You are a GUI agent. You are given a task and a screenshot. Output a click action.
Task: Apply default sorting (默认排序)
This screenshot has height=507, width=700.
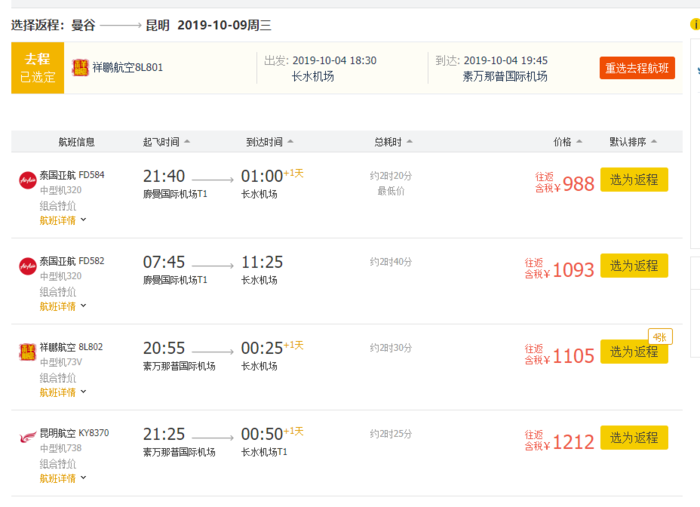click(634, 142)
